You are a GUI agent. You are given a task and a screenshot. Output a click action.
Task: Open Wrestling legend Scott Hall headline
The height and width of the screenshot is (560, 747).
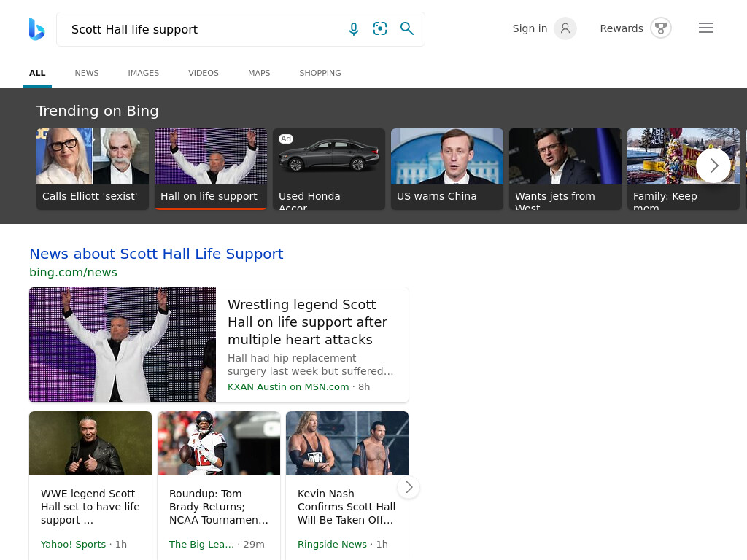point(307,322)
